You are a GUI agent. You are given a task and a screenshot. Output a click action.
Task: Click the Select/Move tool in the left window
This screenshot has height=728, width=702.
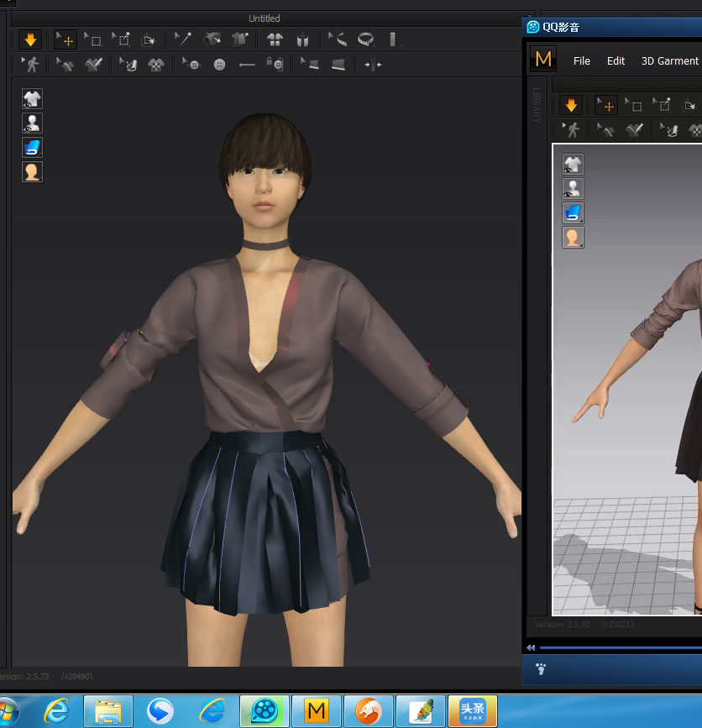click(x=65, y=39)
